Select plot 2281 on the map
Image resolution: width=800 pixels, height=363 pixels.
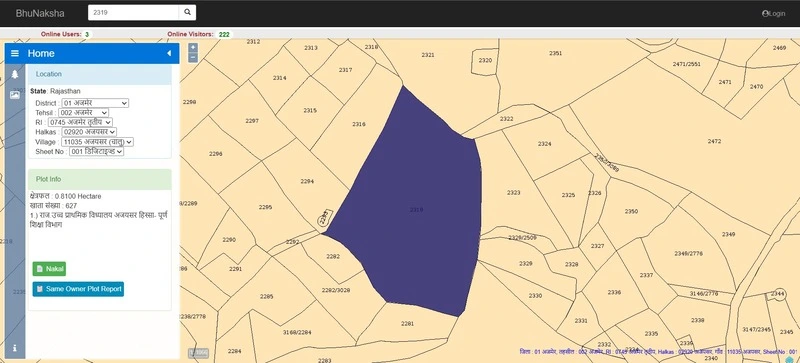(407, 323)
